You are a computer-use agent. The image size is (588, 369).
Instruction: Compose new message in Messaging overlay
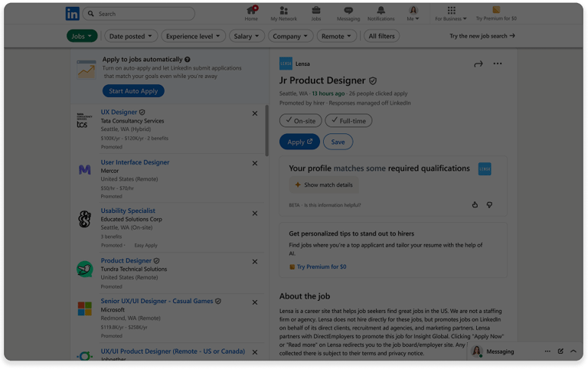pos(560,351)
